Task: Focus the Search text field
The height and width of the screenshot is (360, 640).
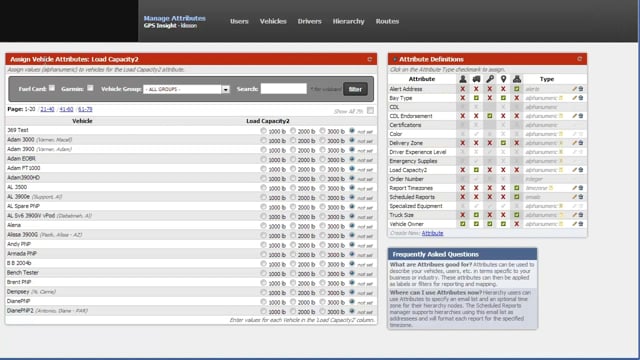Action: tap(284, 89)
